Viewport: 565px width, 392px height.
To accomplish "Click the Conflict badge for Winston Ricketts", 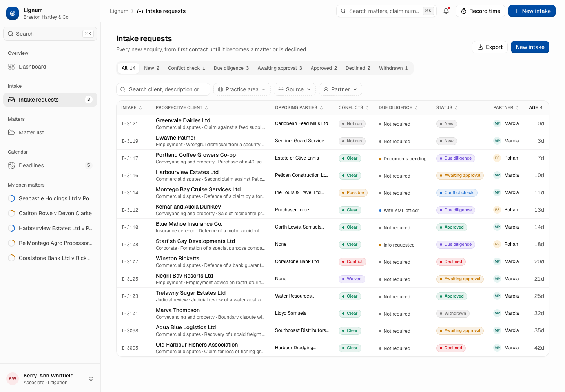I will [352, 262].
